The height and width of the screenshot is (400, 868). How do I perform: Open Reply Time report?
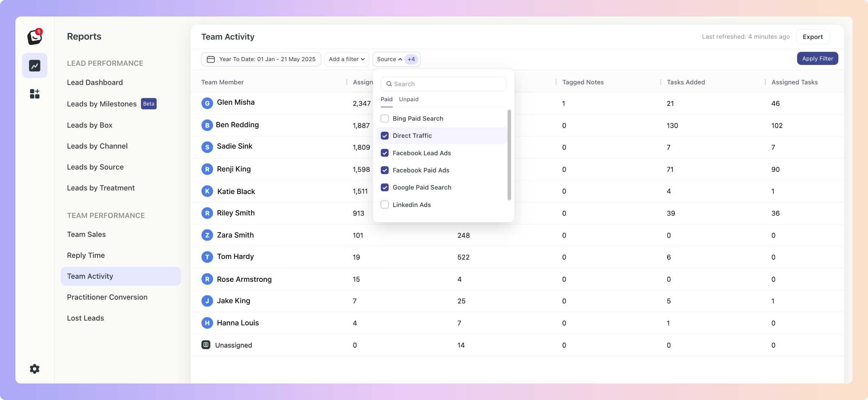[86, 256]
